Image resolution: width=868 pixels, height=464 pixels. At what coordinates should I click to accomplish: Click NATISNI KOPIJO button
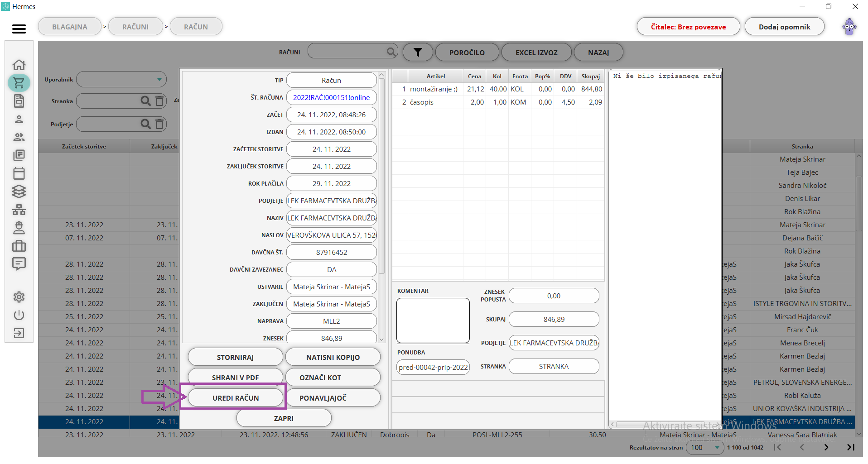point(333,357)
